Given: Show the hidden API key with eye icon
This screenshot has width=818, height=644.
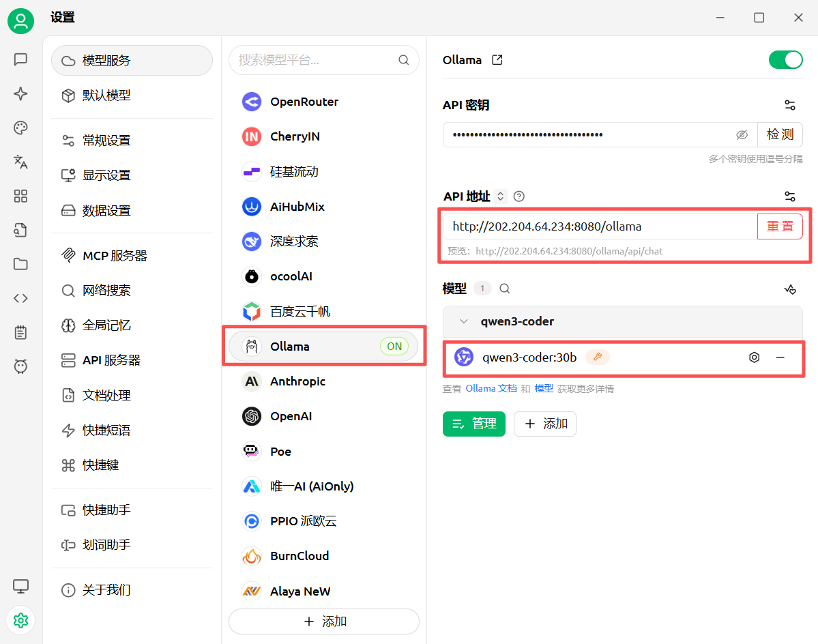Looking at the screenshot, I should click(x=742, y=135).
